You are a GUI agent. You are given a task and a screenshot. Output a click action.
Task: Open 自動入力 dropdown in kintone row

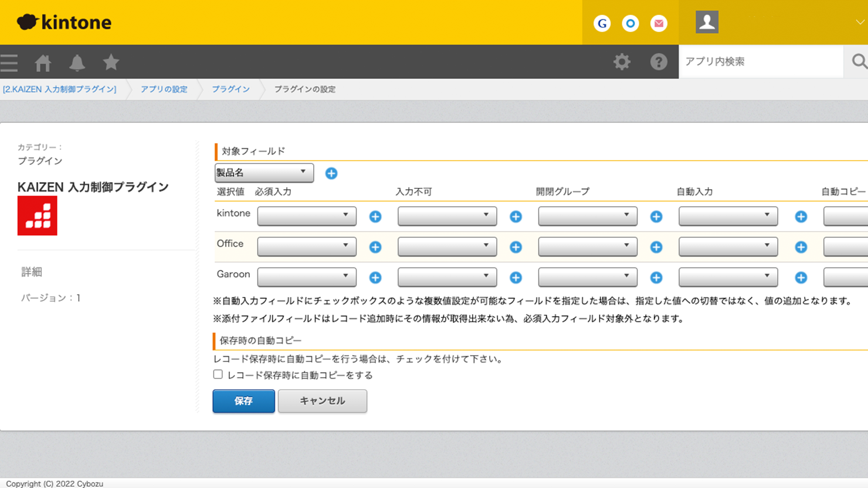pos(728,216)
